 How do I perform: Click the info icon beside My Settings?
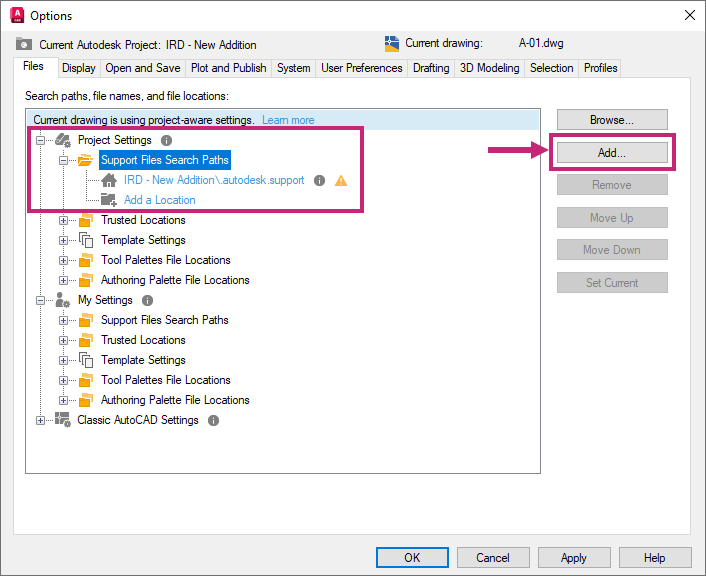coord(147,300)
